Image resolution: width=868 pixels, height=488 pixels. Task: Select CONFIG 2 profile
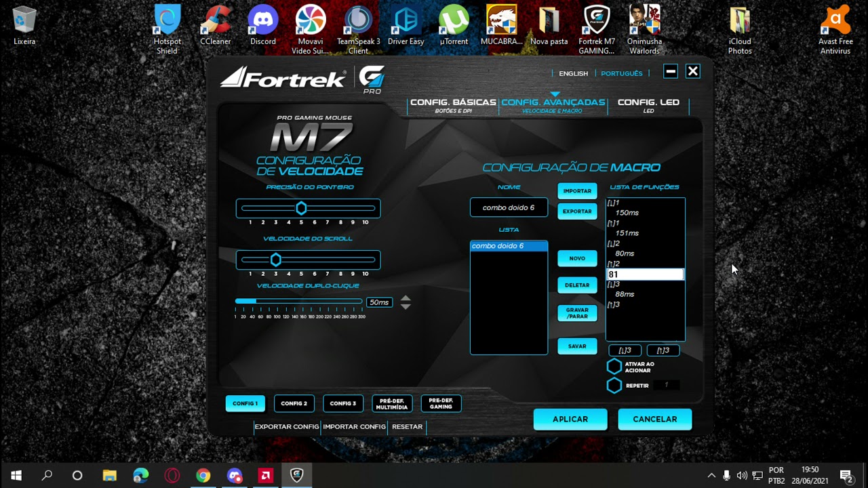[x=294, y=403]
